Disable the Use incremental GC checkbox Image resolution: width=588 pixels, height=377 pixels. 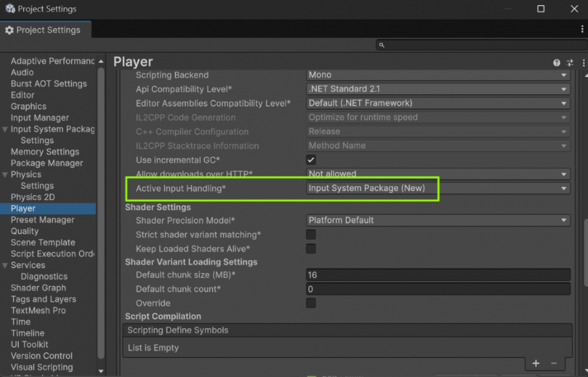(x=311, y=160)
